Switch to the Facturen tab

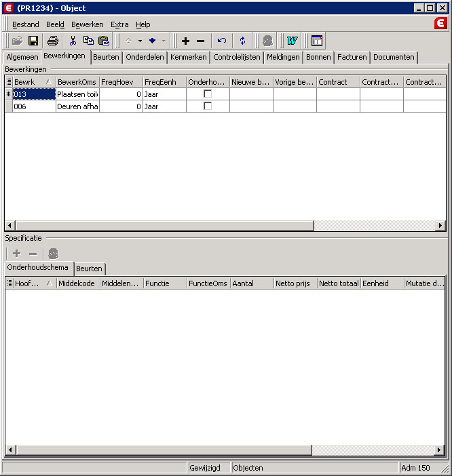coord(352,57)
